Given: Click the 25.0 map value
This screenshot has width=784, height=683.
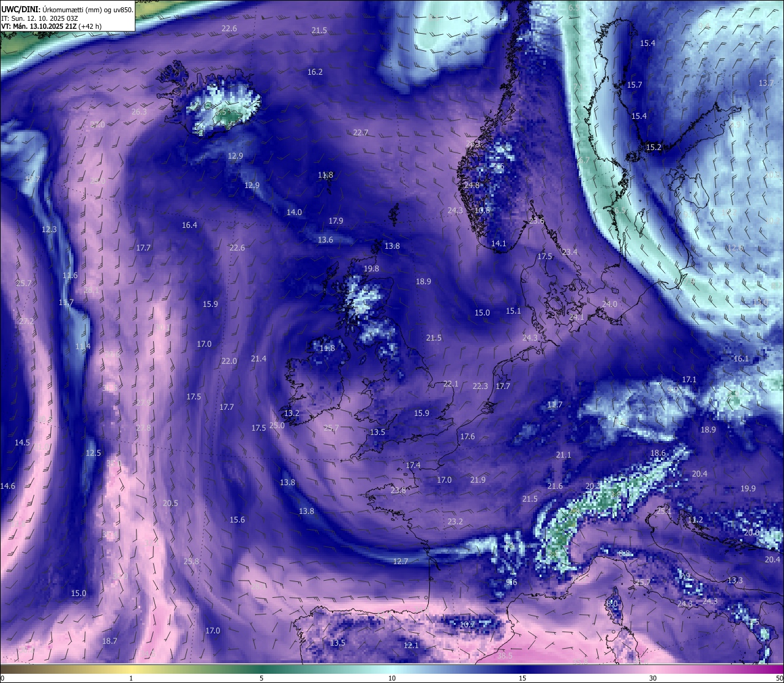Looking at the screenshot, I should coord(277,425).
